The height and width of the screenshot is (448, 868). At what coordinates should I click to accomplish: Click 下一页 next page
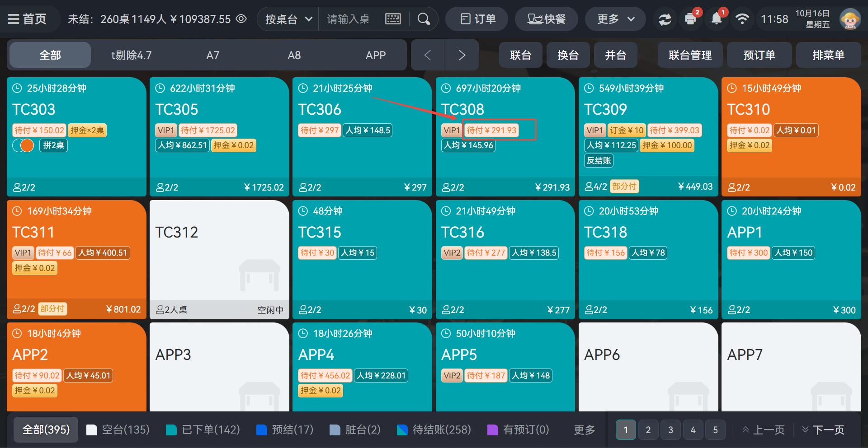point(822,429)
